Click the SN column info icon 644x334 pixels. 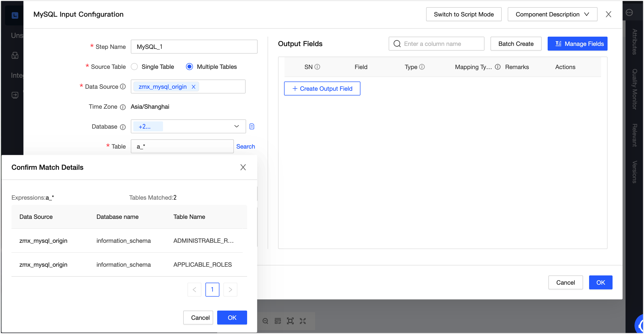click(317, 67)
